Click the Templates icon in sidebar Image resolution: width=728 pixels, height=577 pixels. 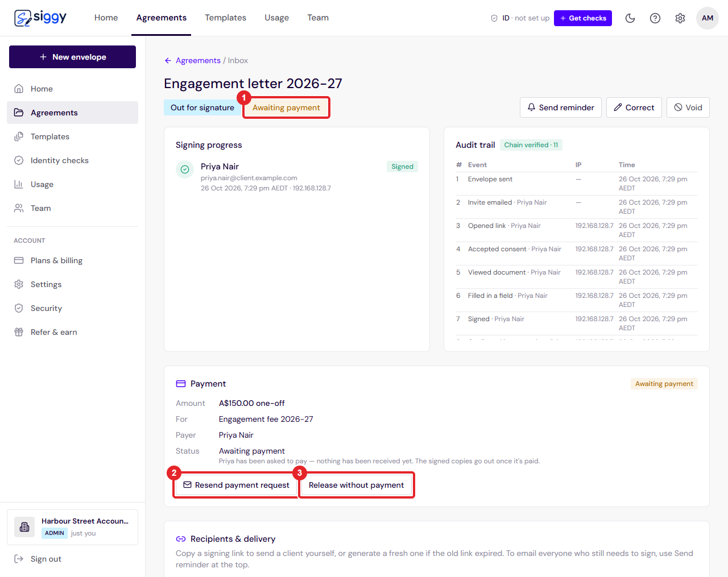coord(19,136)
